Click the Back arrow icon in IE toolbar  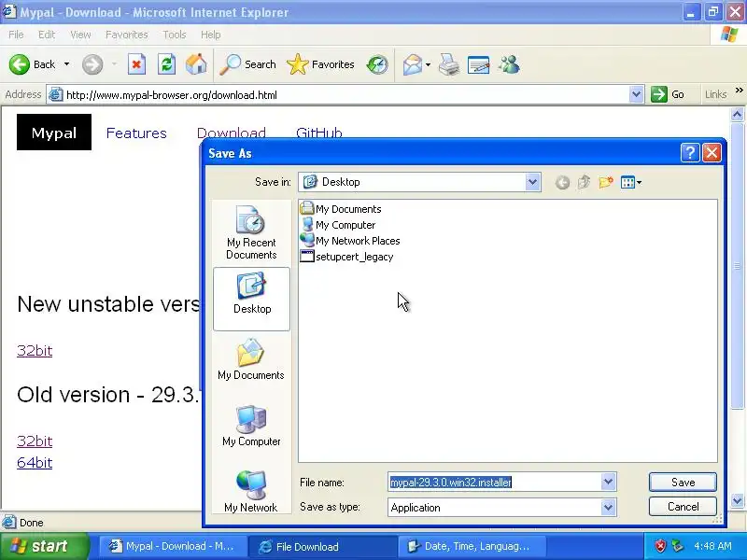(x=20, y=64)
